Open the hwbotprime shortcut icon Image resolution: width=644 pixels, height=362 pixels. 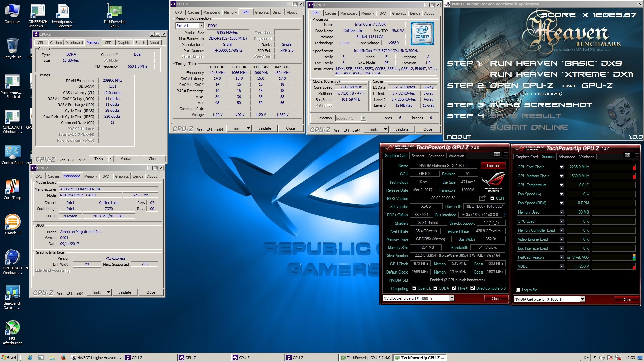(64, 16)
